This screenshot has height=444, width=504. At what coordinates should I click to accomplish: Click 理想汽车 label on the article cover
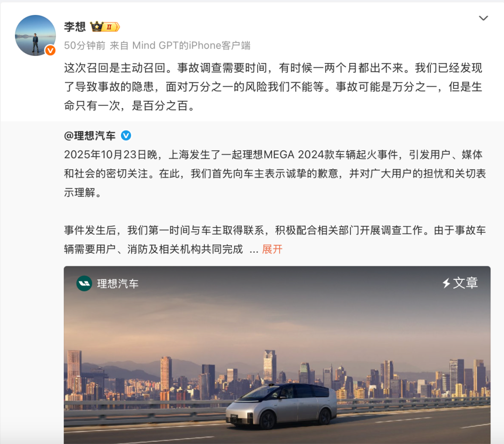(x=118, y=284)
